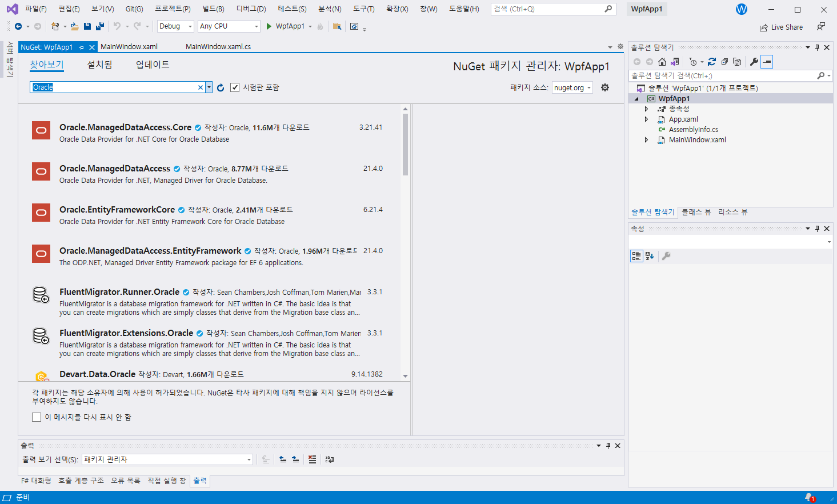Click the Live Share button

click(x=781, y=27)
